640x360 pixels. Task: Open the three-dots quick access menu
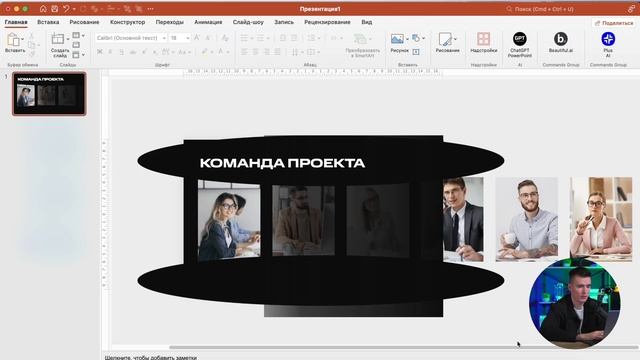tap(151, 9)
